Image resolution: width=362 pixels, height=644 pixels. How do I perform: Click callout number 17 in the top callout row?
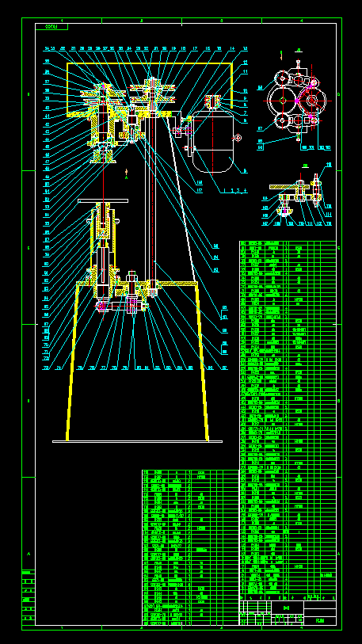(195, 49)
